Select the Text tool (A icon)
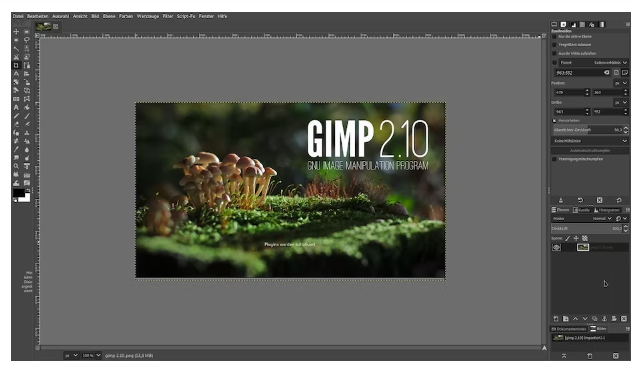The width and height of the screenshot is (635, 365). pos(16,108)
